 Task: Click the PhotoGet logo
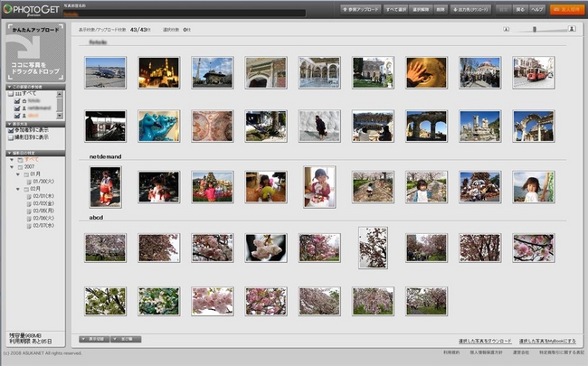point(31,9)
